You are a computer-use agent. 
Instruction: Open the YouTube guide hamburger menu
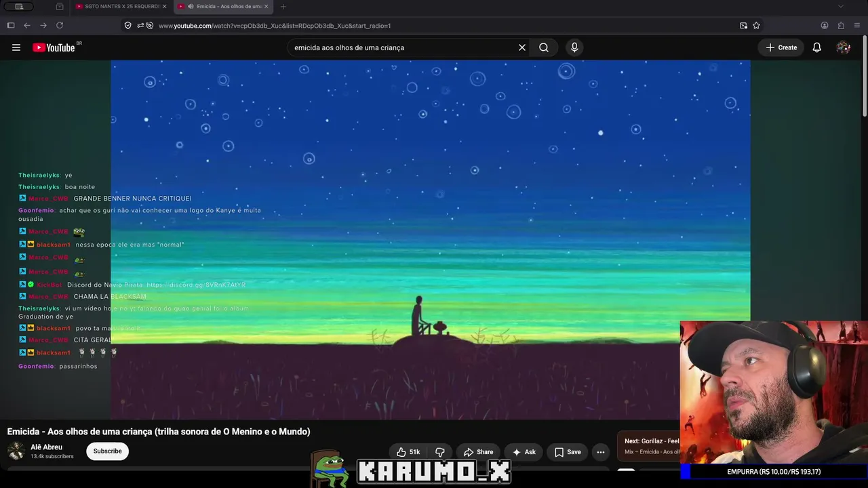click(x=16, y=47)
